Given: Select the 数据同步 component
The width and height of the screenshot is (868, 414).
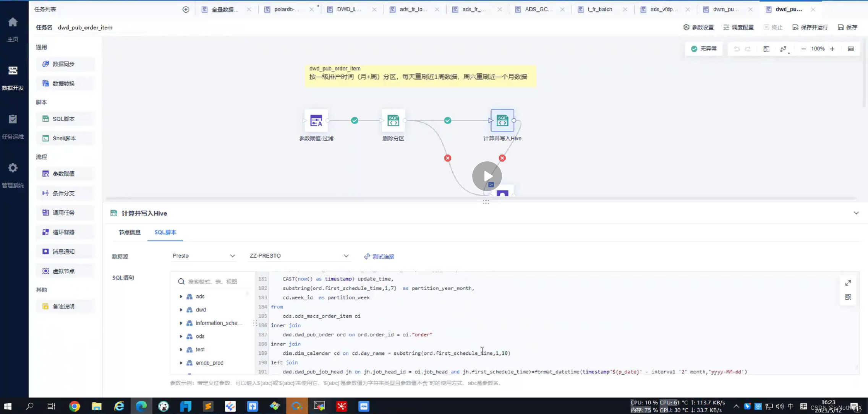Looking at the screenshot, I should click(x=65, y=64).
